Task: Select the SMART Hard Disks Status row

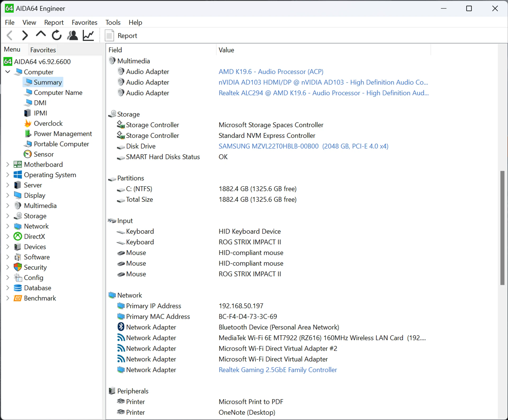Action: (269, 157)
